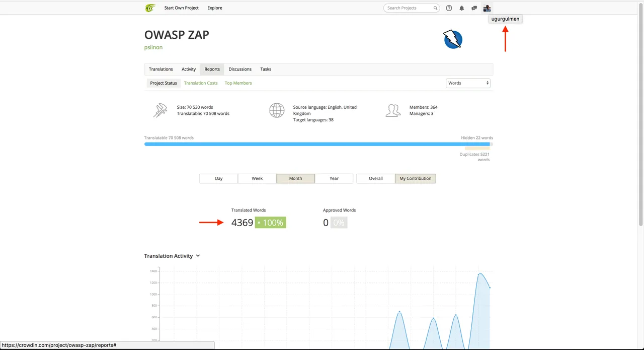The width and height of the screenshot is (644, 350).
Task: Click the Size: 70 530 words text
Action: 195,107
